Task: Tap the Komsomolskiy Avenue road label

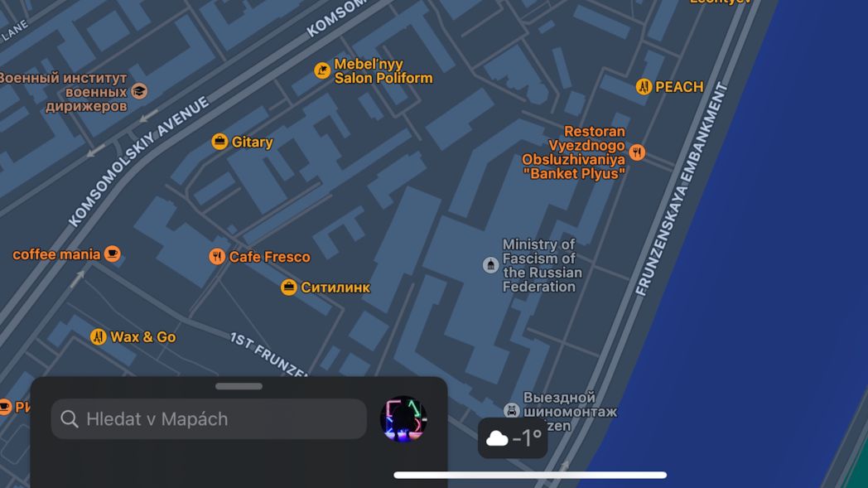Action: pyautogui.click(x=138, y=162)
